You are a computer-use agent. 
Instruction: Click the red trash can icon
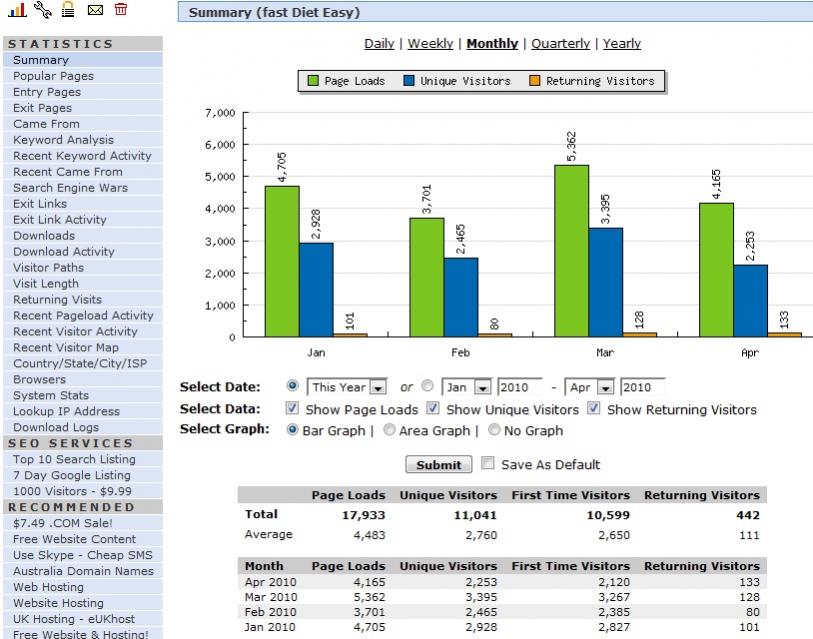point(121,10)
